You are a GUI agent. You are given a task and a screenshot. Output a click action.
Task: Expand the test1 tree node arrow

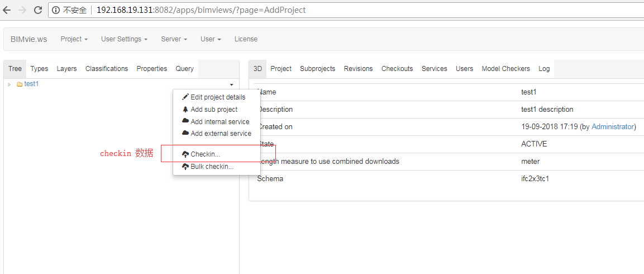pos(9,84)
